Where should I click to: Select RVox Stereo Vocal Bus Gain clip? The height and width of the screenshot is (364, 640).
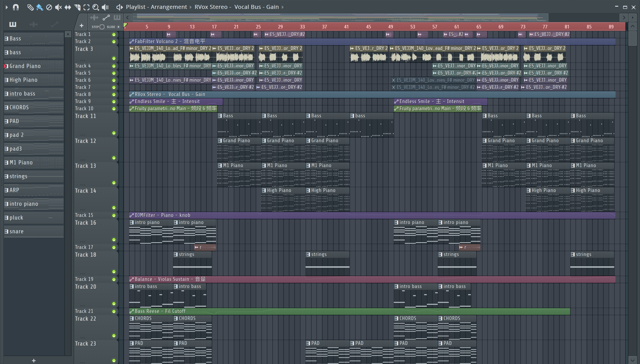(372, 94)
